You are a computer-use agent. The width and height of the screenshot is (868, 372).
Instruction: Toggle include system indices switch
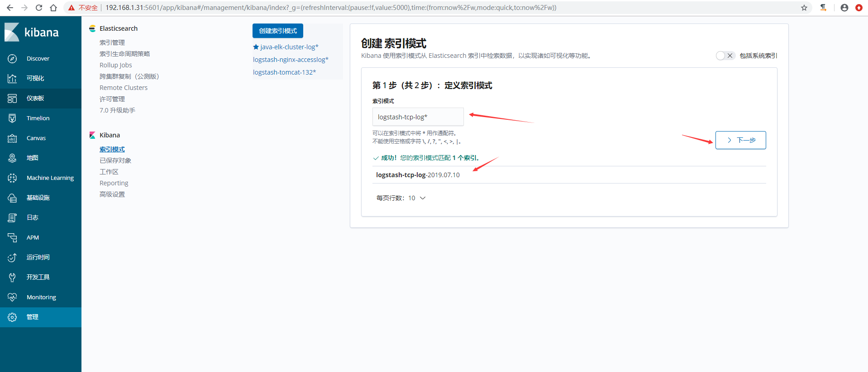[x=725, y=56]
